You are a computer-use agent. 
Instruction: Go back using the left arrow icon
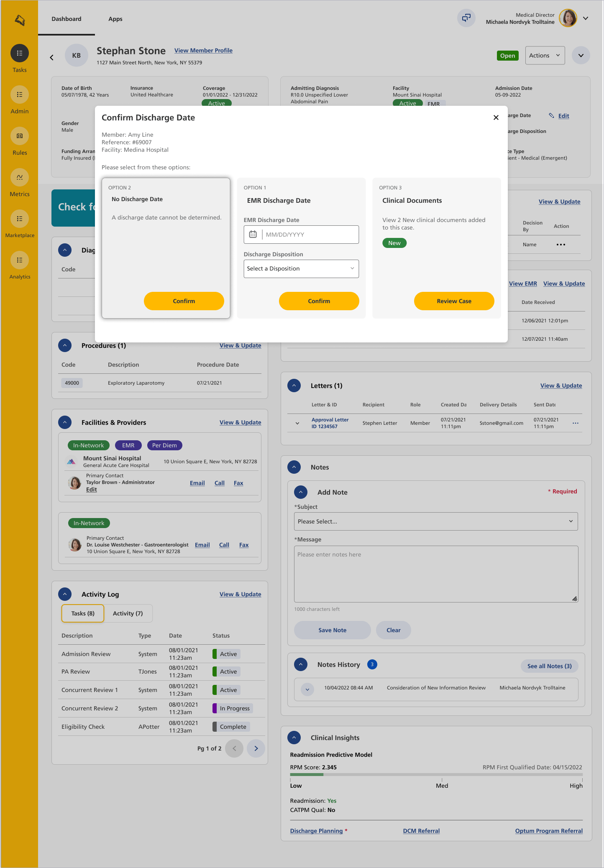point(52,58)
